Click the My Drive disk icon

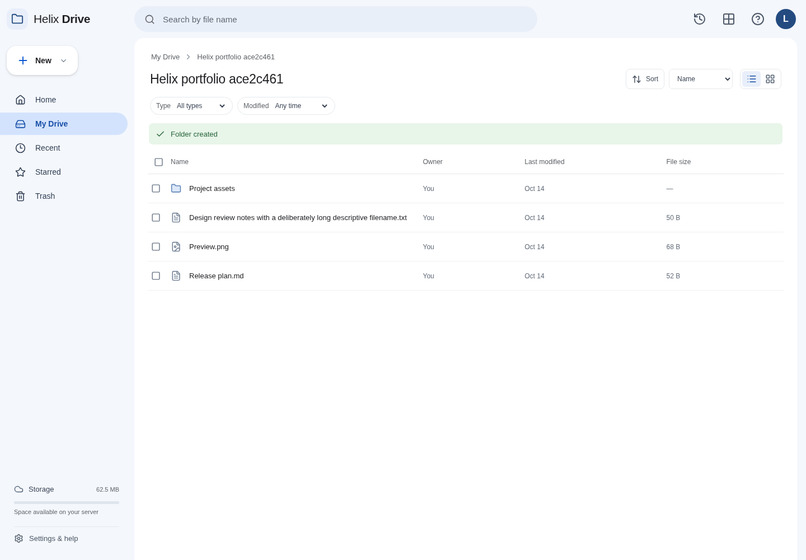[x=20, y=124]
